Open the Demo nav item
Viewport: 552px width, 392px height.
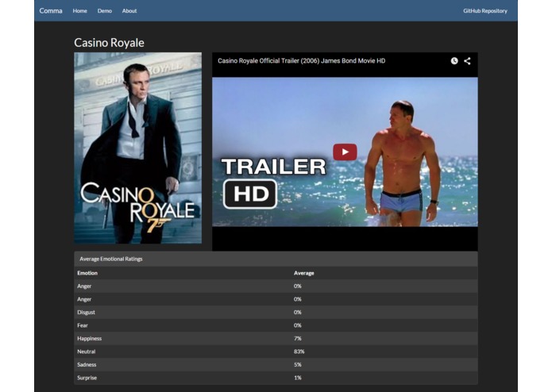[x=105, y=11]
